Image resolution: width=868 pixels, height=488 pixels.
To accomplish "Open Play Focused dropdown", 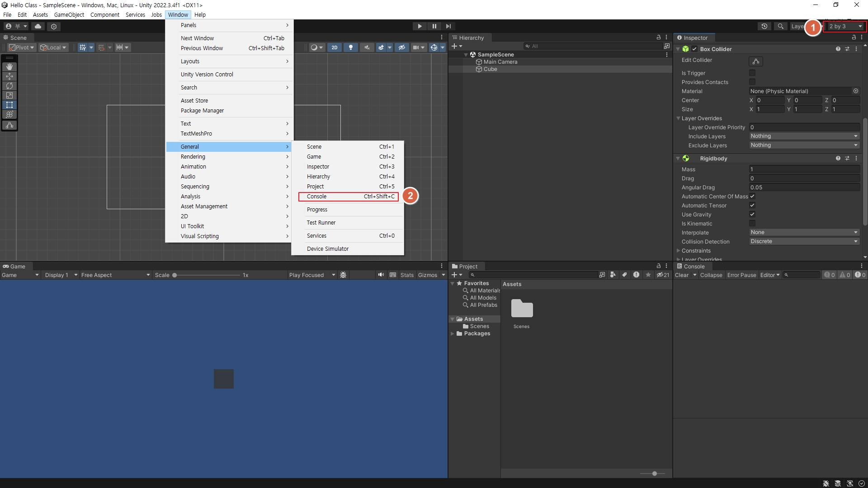I will (x=312, y=275).
